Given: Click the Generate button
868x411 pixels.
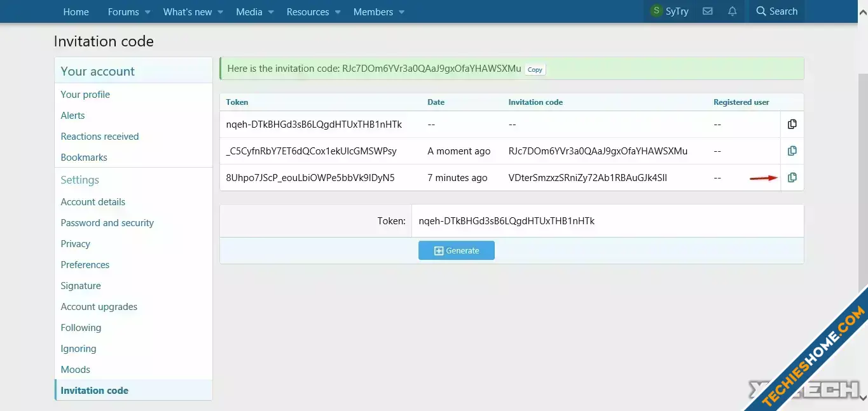Looking at the screenshot, I should click(x=456, y=250).
